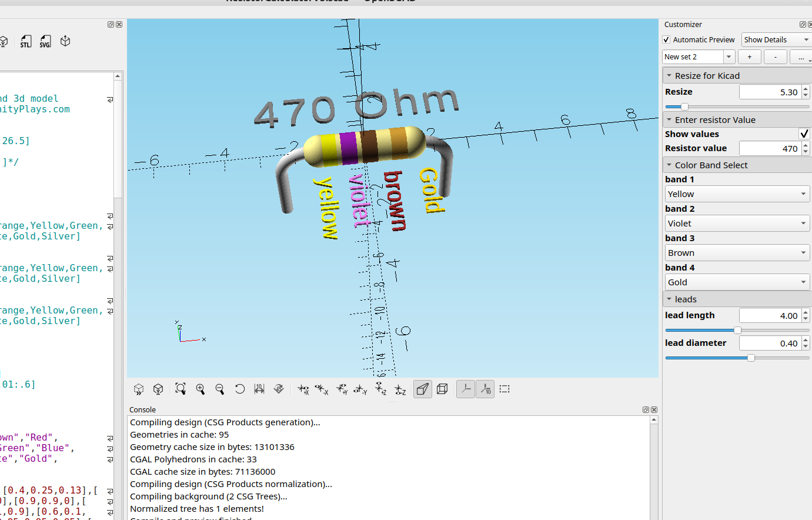This screenshot has width=812, height=520.
Task: Click the lead length field showing 4.00
Action: coord(770,316)
